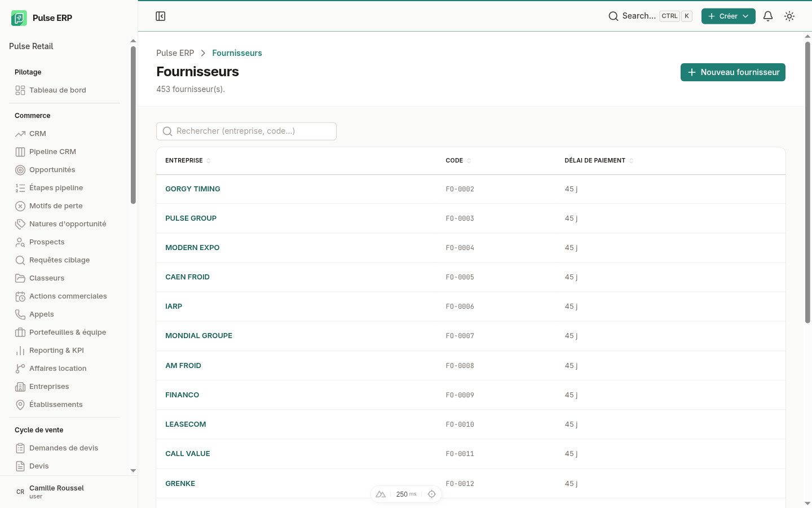Open Entreprises building icon

point(20,387)
